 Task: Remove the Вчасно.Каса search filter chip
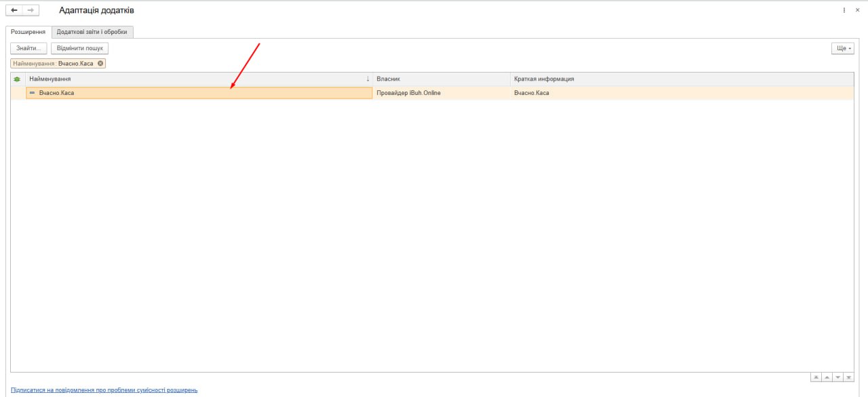coord(101,63)
